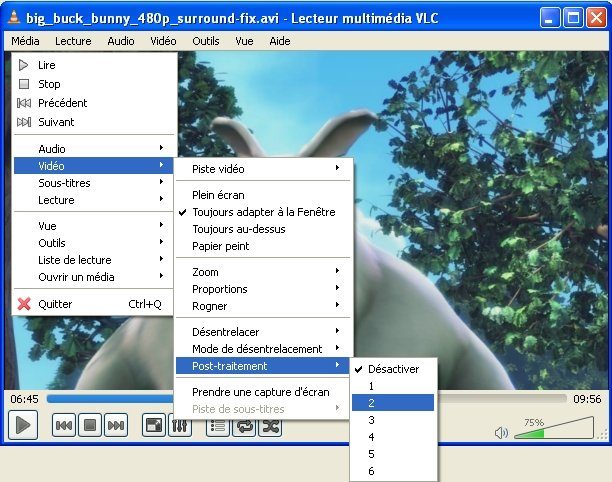
Task: Expand the Zoom submenu
Action: point(264,272)
